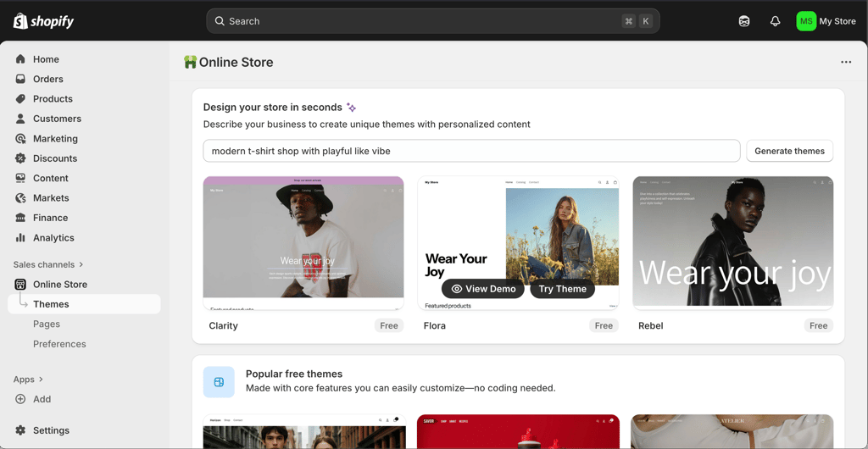Click the Clarity theme name
Image resolution: width=868 pixels, height=449 pixels.
223,325
